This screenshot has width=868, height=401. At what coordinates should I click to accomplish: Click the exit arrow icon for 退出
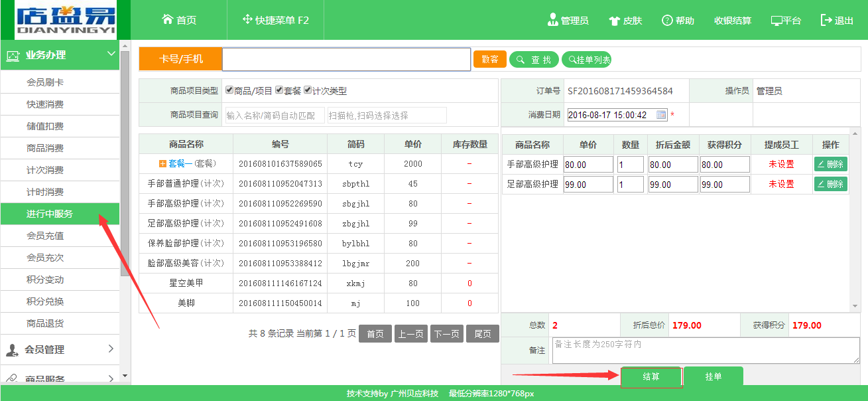[x=826, y=20]
